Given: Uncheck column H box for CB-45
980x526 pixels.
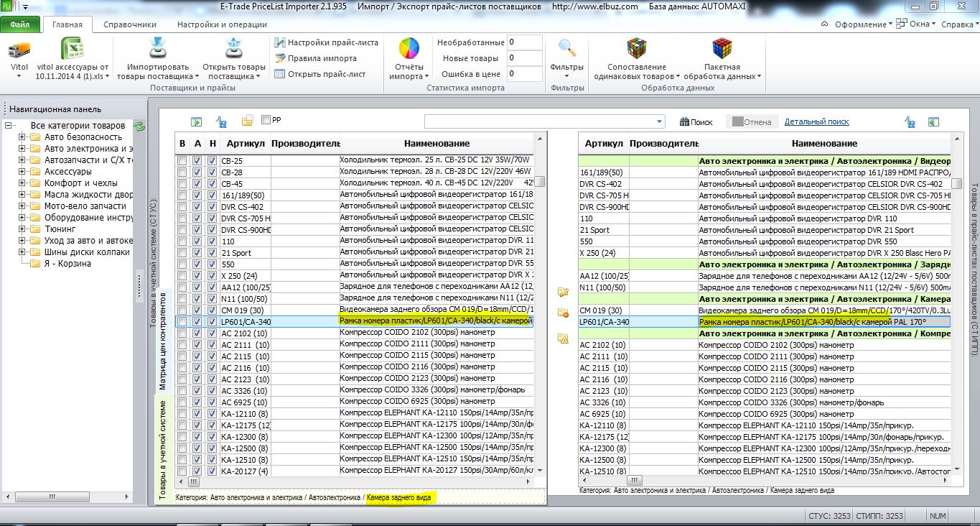Looking at the screenshot, I should (212, 184).
